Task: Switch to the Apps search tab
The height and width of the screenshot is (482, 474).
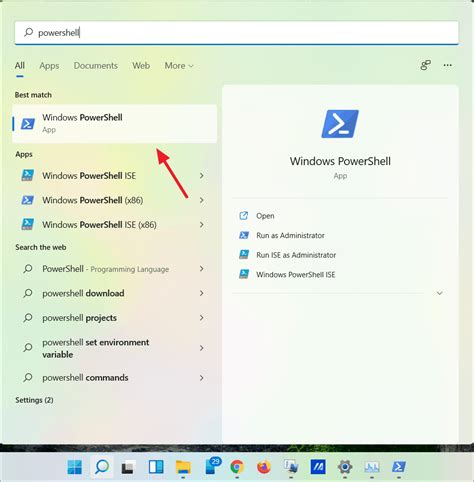Action: [x=49, y=66]
